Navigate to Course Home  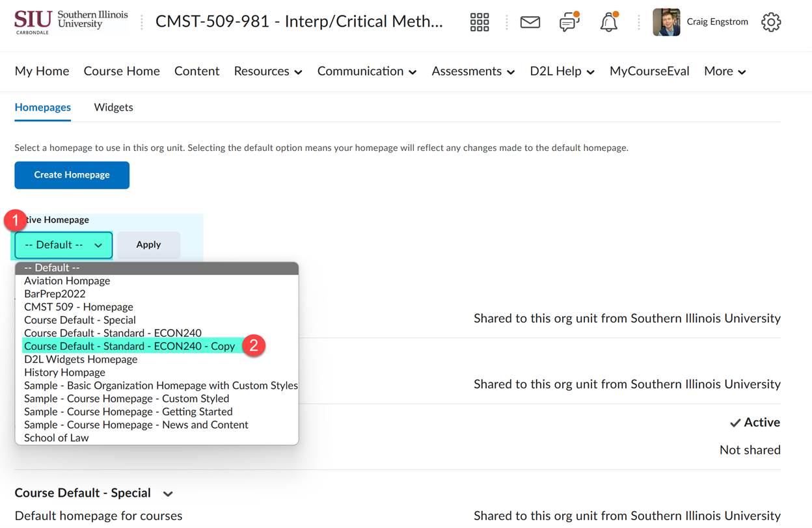click(x=121, y=71)
